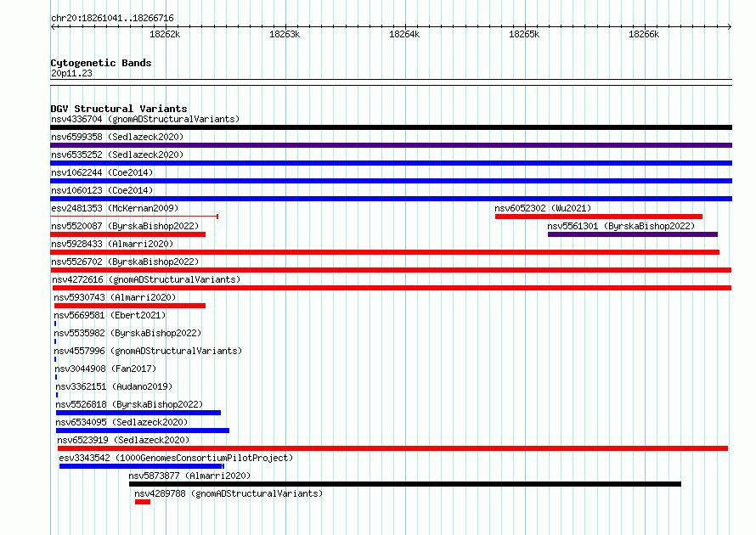
Task: Open the nsv6052302 (Wu2021) label
Action: [x=543, y=208]
